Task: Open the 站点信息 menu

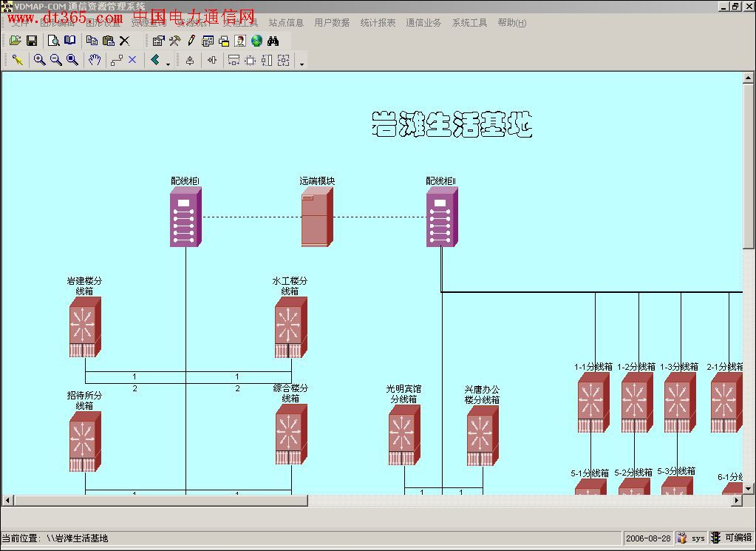Action: coord(286,23)
